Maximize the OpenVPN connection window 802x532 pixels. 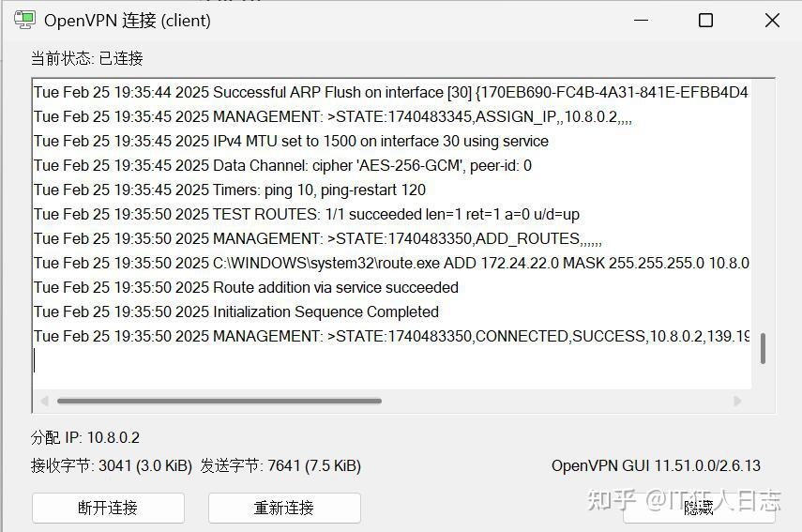click(x=705, y=20)
